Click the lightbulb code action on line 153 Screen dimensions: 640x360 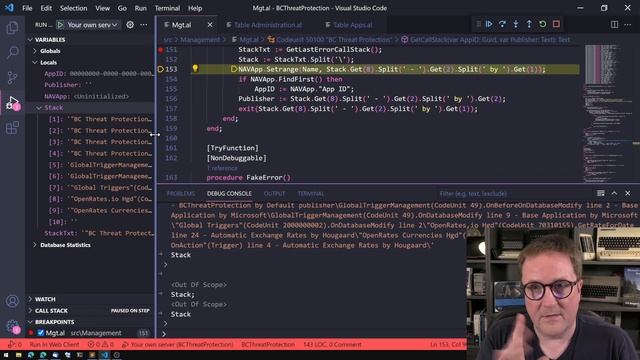[x=195, y=69]
